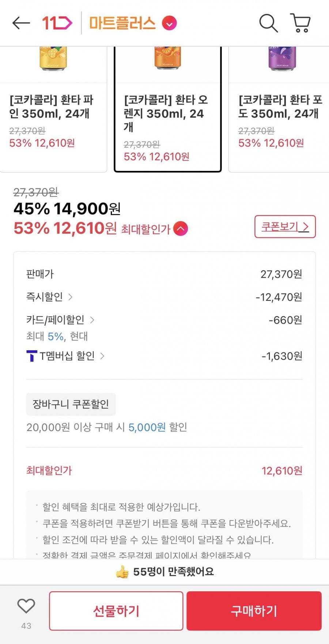
Task: Expand the 마트플러스 category dropdown
Action: click(x=170, y=23)
